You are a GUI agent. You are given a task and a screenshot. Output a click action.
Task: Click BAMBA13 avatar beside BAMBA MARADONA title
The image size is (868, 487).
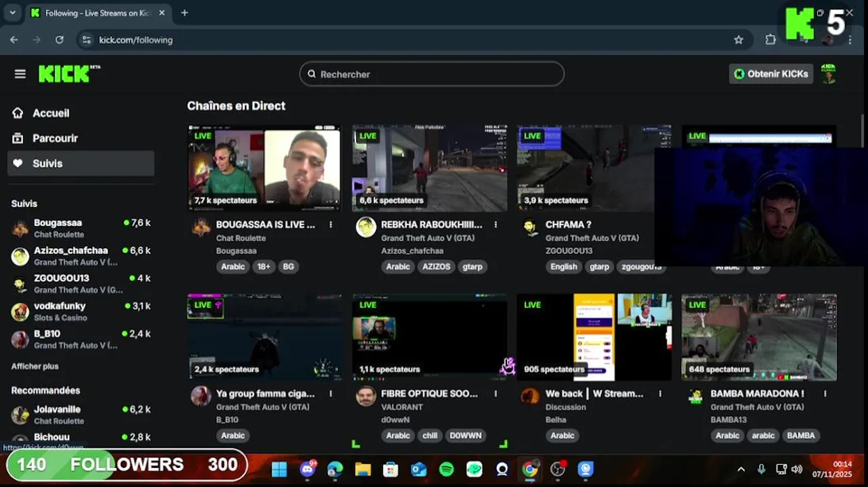coord(696,396)
